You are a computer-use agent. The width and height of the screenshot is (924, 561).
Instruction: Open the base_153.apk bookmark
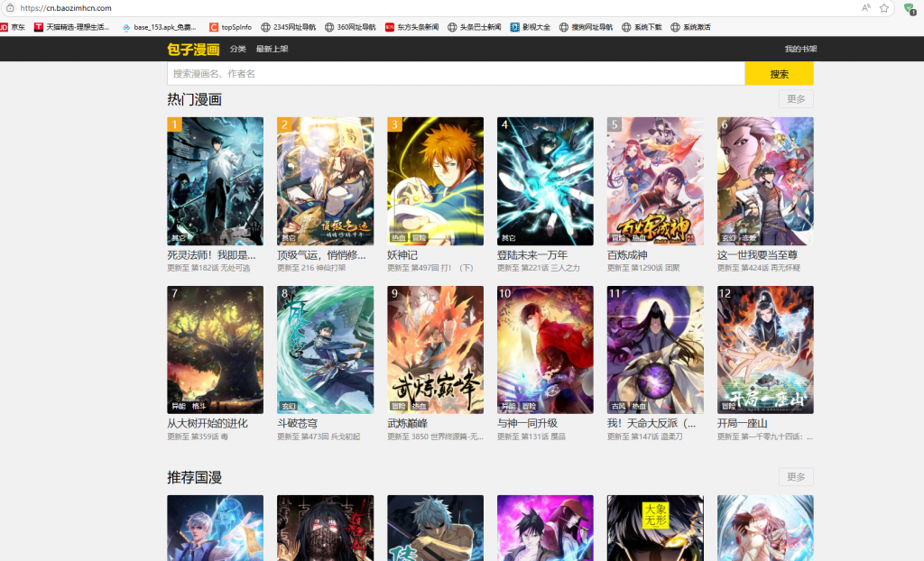[x=159, y=27]
